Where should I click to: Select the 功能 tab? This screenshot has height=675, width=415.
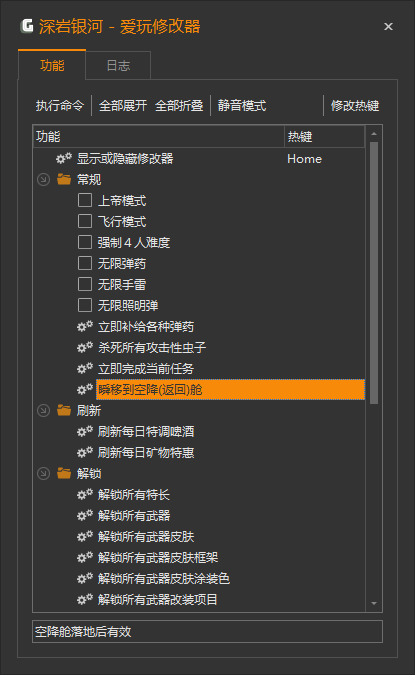coord(52,65)
